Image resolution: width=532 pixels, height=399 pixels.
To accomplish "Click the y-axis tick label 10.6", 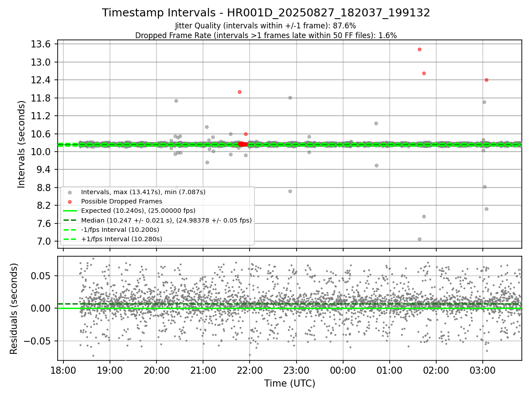I will click(42, 134).
